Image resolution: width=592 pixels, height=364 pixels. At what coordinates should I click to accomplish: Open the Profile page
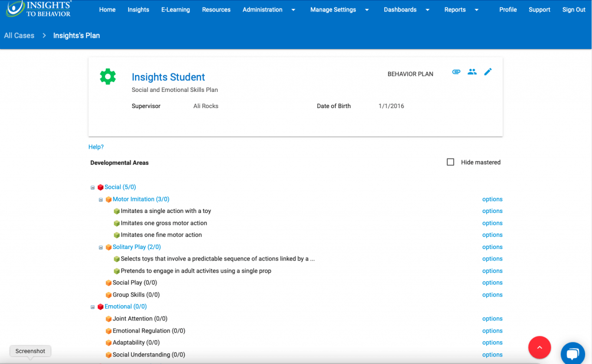pyautogui.click(x=508, y=10)
